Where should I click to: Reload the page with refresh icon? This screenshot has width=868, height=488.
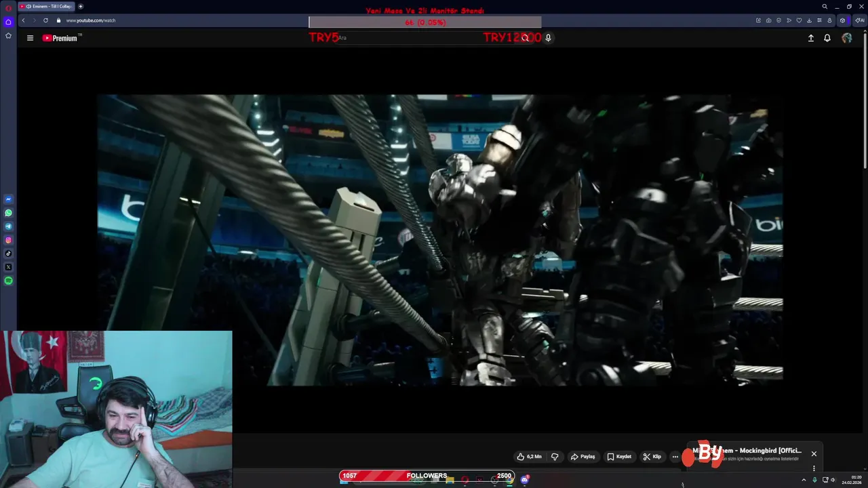pos(45,20)
